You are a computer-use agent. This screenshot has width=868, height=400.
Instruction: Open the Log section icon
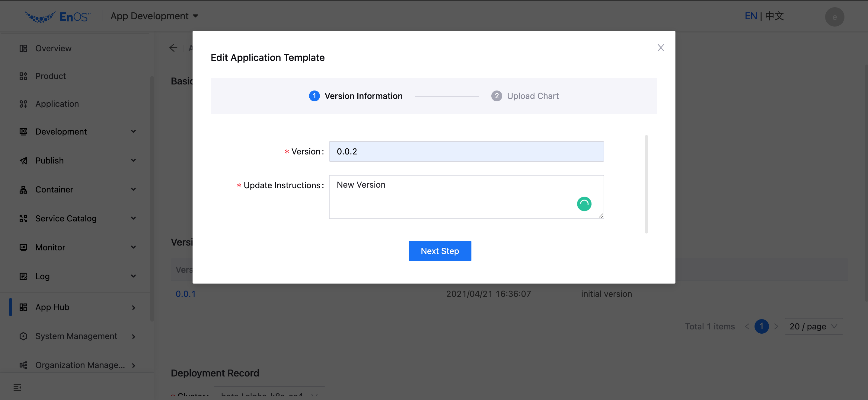pyautogui.click(x=23, y=276)
